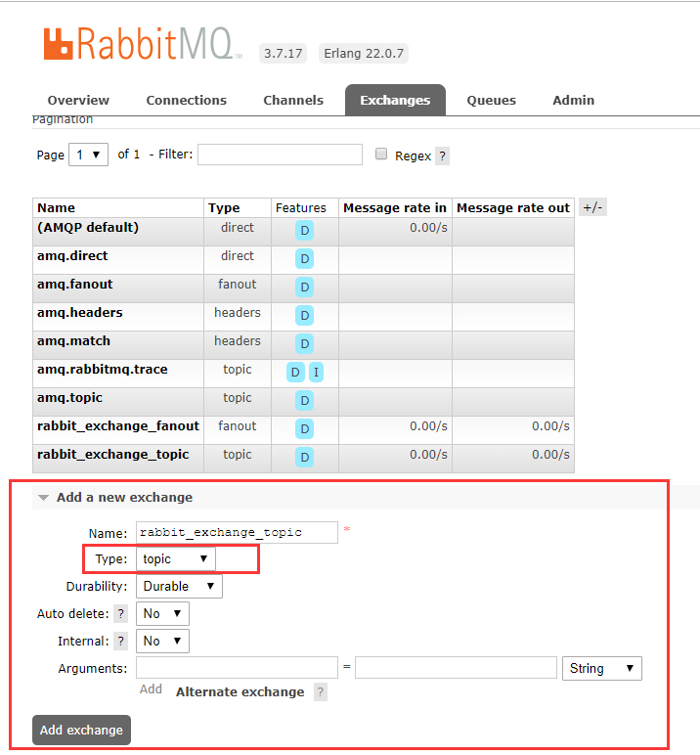The image size is (700, 755).
Task: Open the amq.match exchange
Action: pyautogui.click(x=73, y=341)
